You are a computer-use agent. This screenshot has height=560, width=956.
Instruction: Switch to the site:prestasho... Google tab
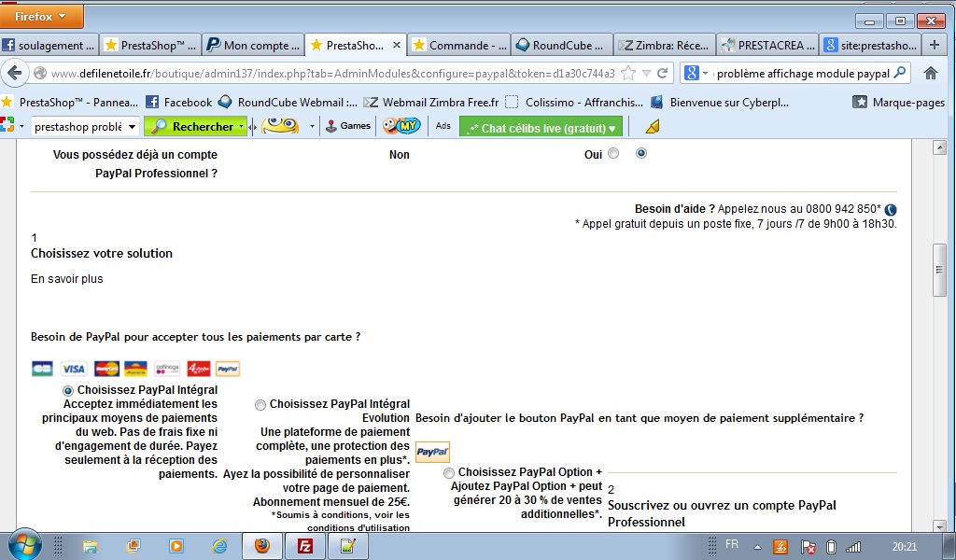(x=871, y=45)
